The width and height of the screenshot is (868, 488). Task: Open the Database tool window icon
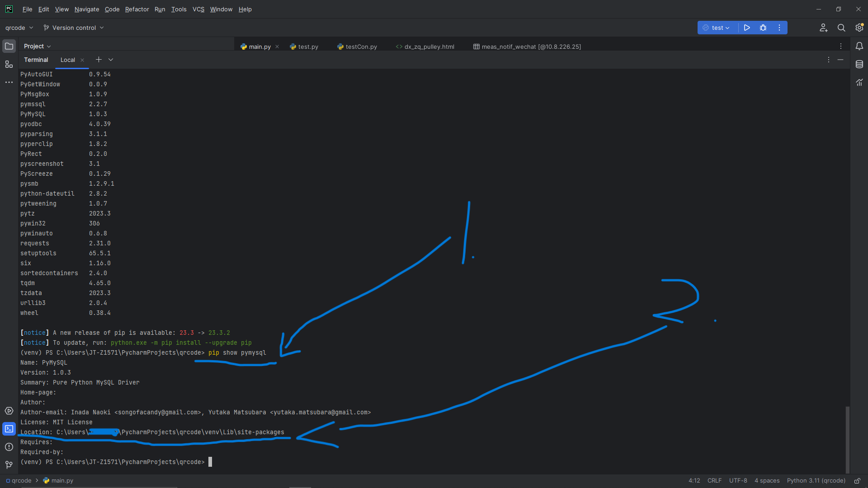pyautogui.click(x=859, y=64)
